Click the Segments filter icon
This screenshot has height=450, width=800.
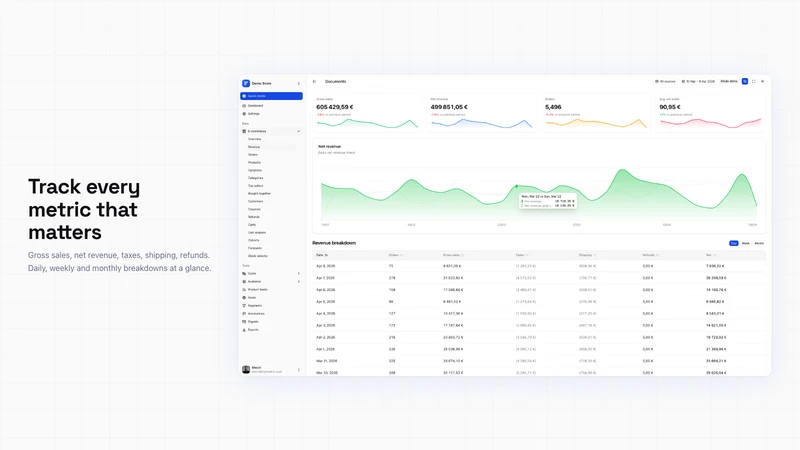point(244,306)
